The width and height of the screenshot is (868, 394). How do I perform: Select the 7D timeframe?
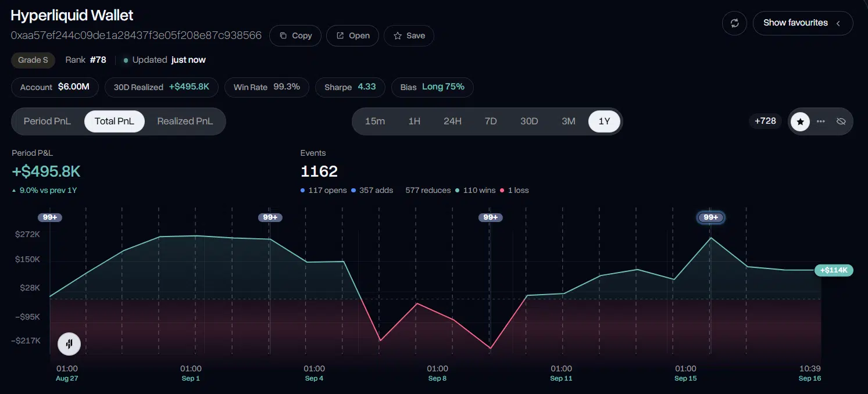[x=491, y=121]
